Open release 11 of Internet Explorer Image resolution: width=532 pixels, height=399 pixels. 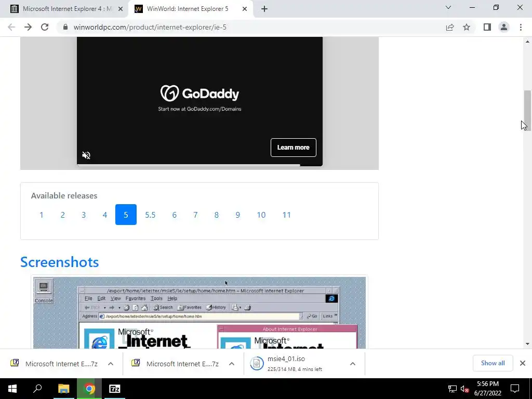point(287,215)
